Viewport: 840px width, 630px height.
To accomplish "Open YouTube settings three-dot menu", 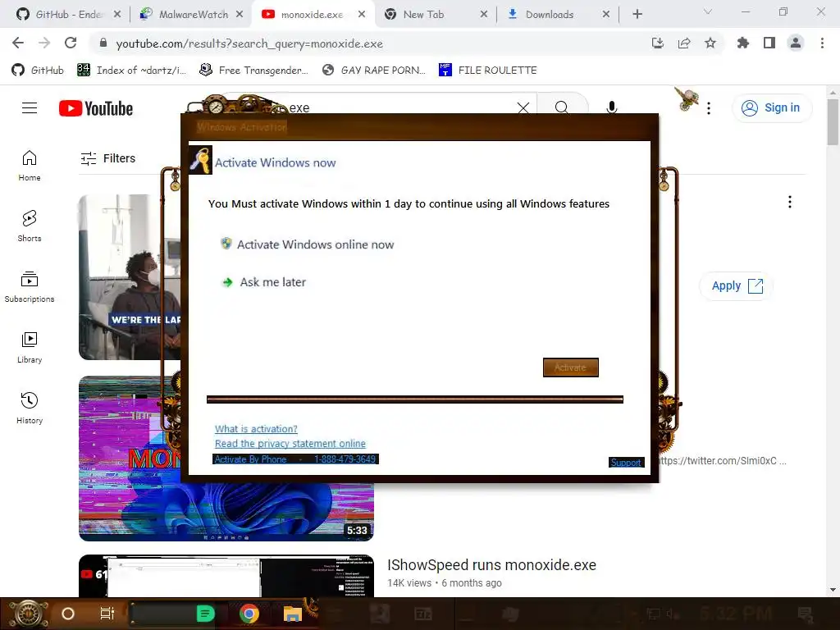I will point(709,108).
